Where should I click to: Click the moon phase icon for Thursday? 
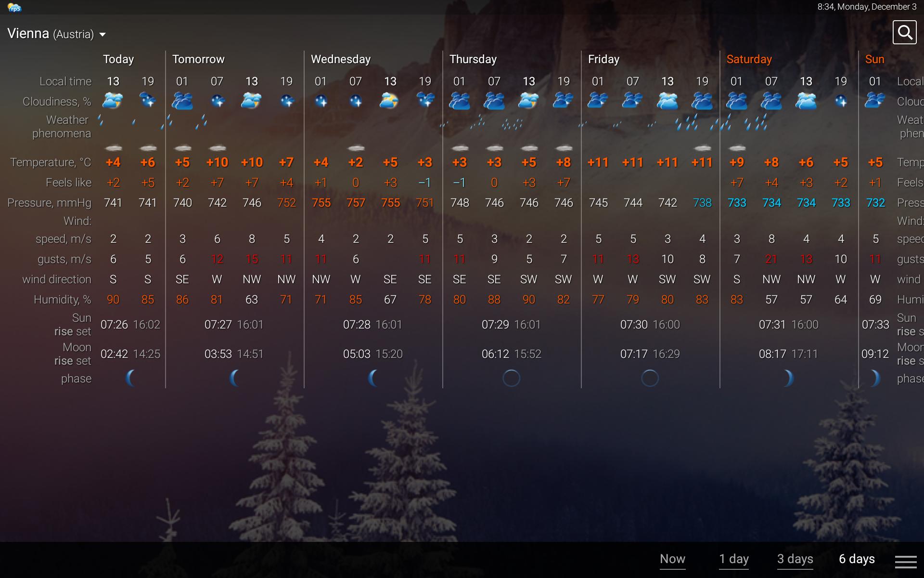pyautogui.click(x=512, y=378)
